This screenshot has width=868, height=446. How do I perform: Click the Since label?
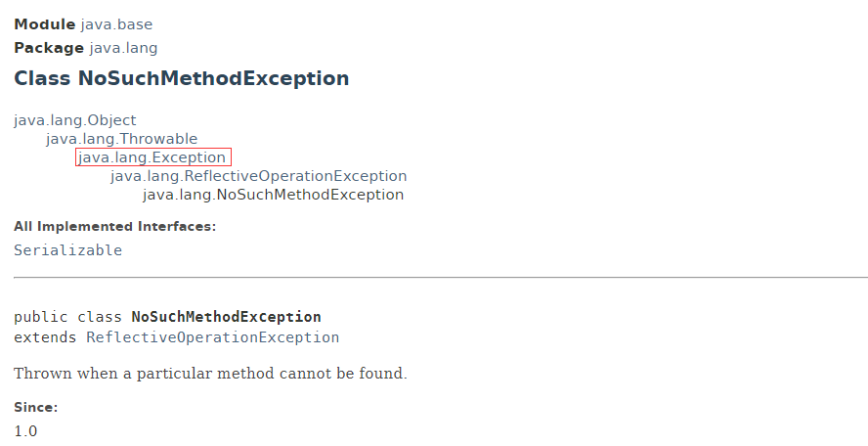point(35,407)
